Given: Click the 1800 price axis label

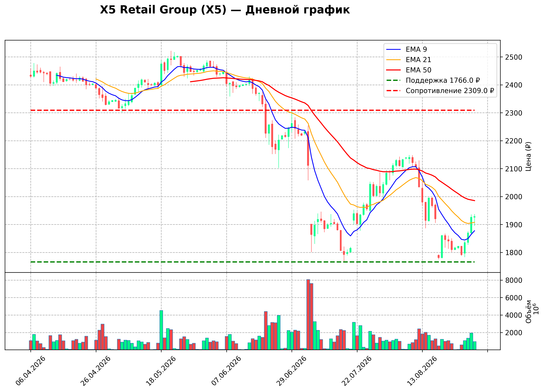Looking at the screenshot, I should click(x=513, y=253).
